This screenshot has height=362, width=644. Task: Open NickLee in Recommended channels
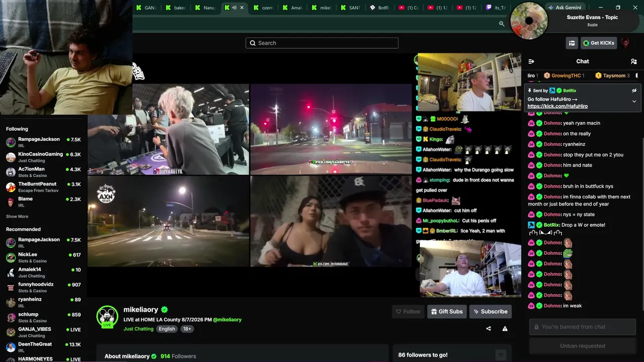click(x=43, y=258)
